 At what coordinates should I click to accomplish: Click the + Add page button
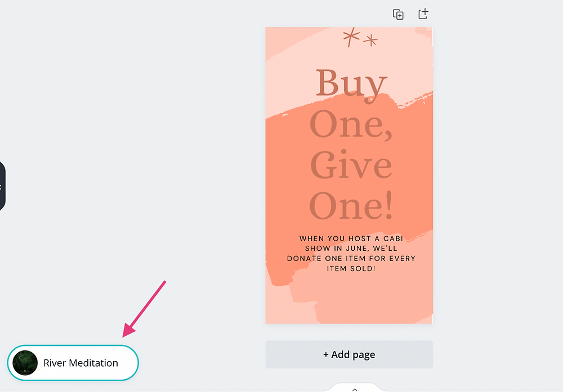click(349, 354)
